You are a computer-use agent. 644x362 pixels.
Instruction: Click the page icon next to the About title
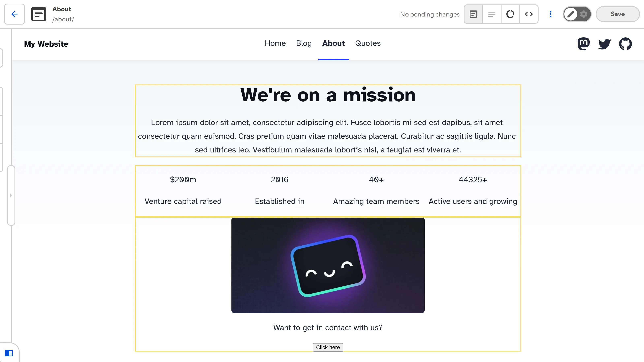click(x=38, y=14)
